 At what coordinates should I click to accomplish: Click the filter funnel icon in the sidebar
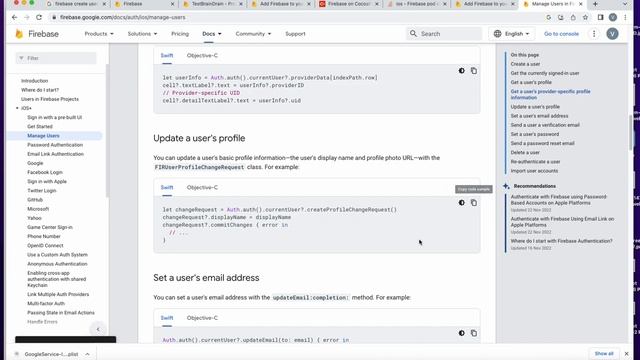point(22,58)
